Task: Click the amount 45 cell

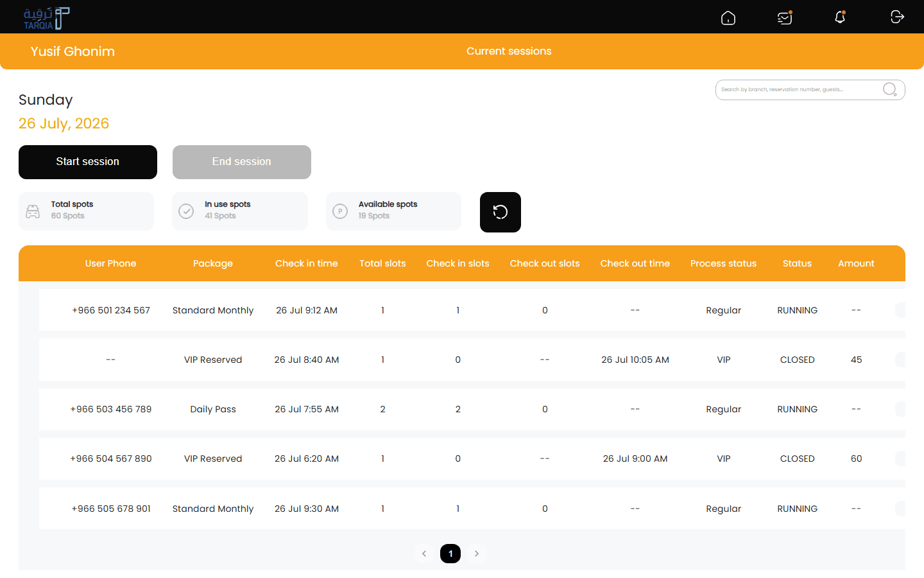Action: point(857,360)
